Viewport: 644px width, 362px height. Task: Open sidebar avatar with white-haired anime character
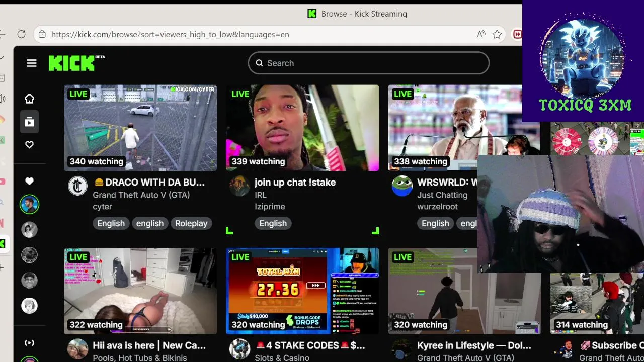click(x=29, y=305)
